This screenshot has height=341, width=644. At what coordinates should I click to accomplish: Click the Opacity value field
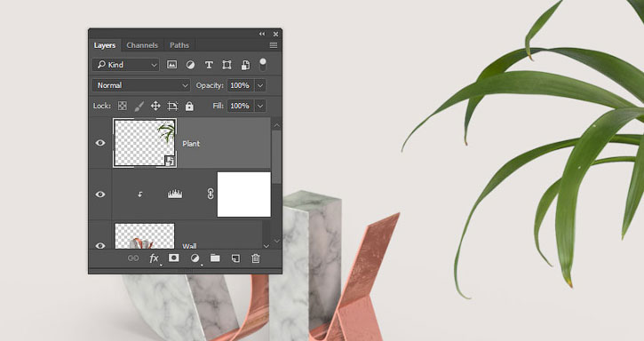click(240, 85)
